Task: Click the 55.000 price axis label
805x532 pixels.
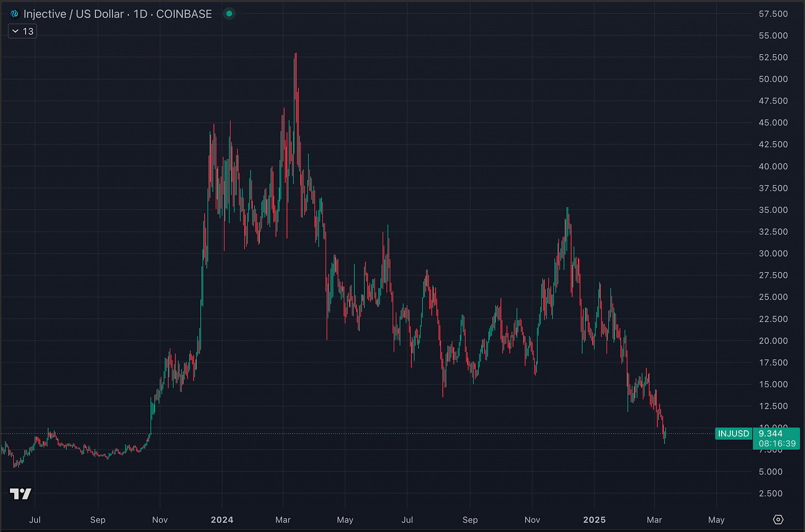Action: coord(773,35)
